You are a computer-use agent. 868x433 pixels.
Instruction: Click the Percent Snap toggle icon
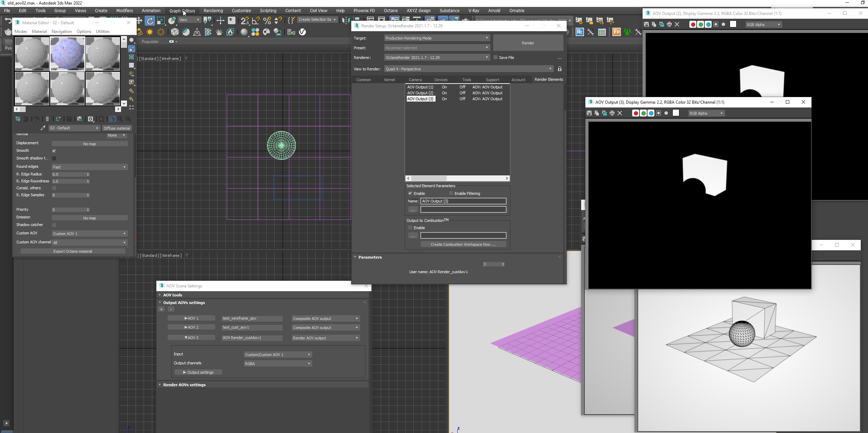click(267, 21)
